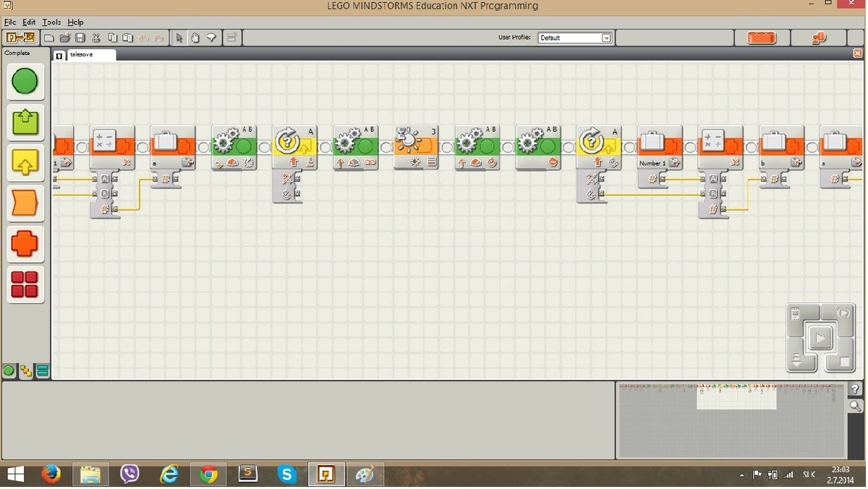Select the Comment tool in the toolbar

pyautogui.click(x=211, y=38)
